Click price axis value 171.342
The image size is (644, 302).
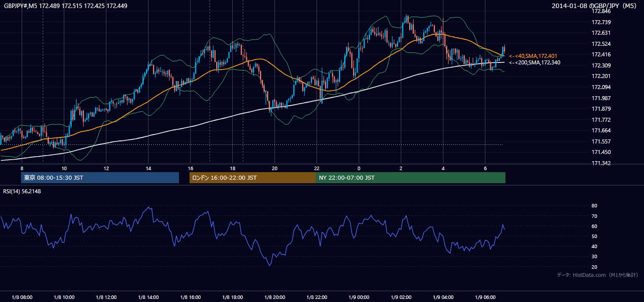pos(601,163)
